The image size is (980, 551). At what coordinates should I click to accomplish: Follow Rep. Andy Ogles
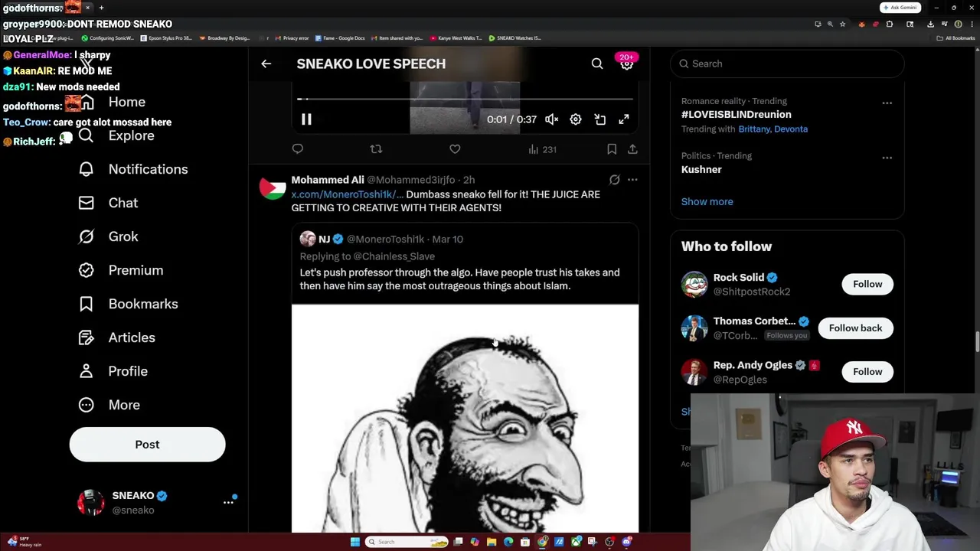pyautogui.click(x=867, y=371)
